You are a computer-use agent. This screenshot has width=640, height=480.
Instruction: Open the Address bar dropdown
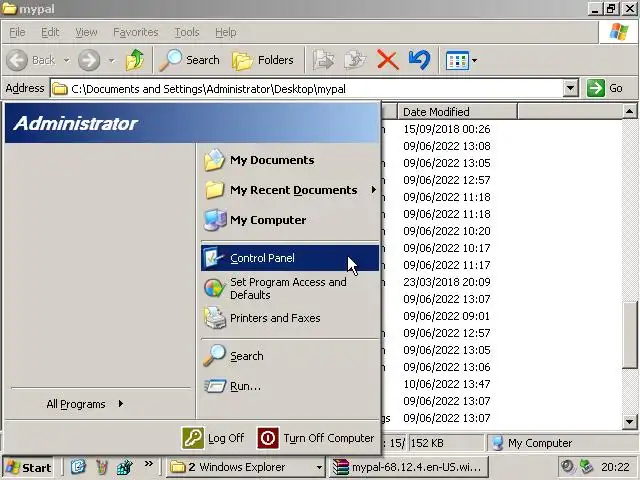click(571, 88)
